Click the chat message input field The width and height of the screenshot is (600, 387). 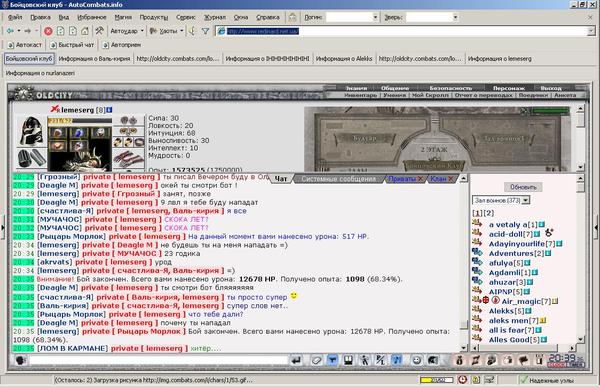(x=158, y=360)
